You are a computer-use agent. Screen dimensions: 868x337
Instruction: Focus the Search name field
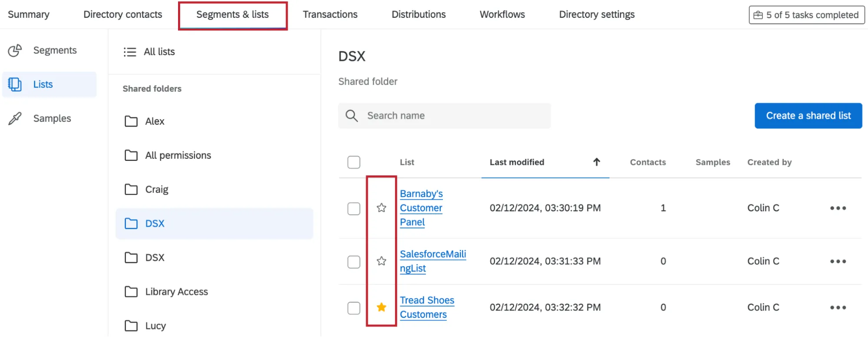point(452,116)
